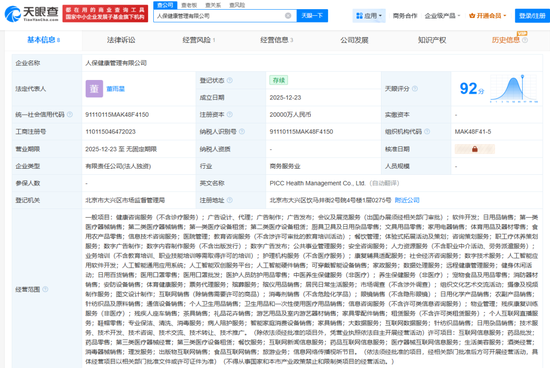Expand the 企业级产品 dropdown
This screenshot has width=550, height=368.
442,16
